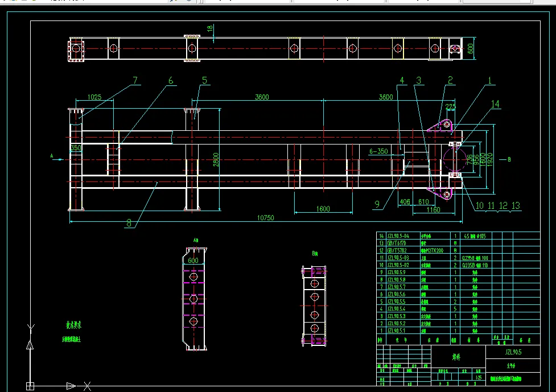This screenshot has height=392, width=556.
Task: Click parts list cell JZL90.5-02
Action: pyautogui.click(x=398, y=265)
